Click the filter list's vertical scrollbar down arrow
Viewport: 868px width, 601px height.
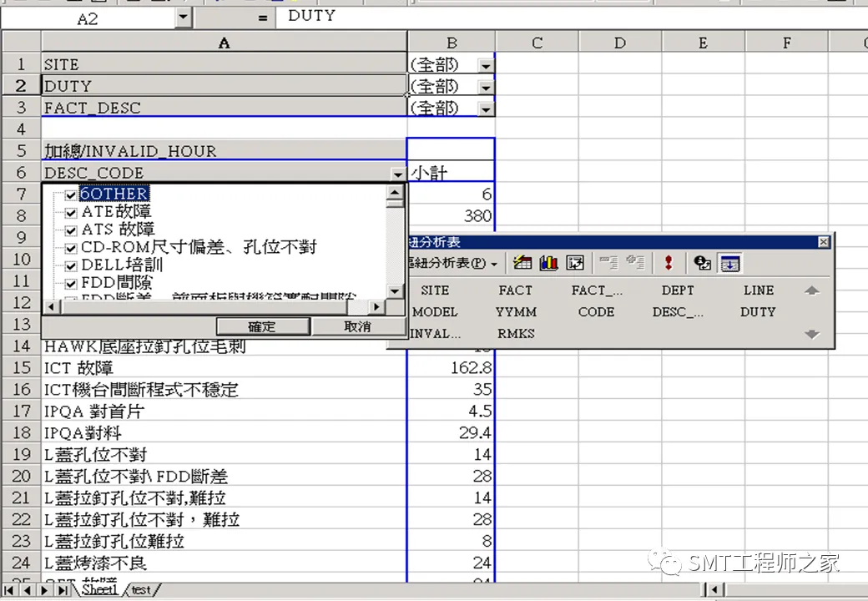tap(395, 291)
